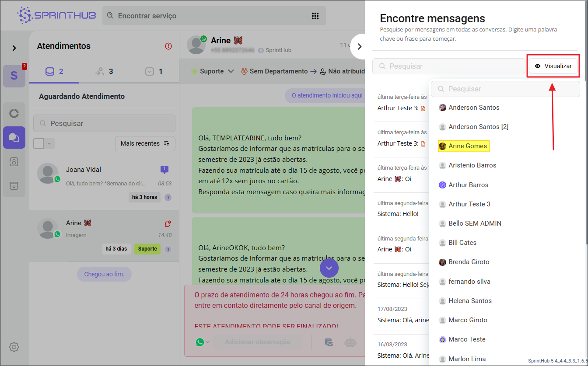Open the archive box icon in sidebar
This screenshot has width=588, height=366.
click(14, 186)
